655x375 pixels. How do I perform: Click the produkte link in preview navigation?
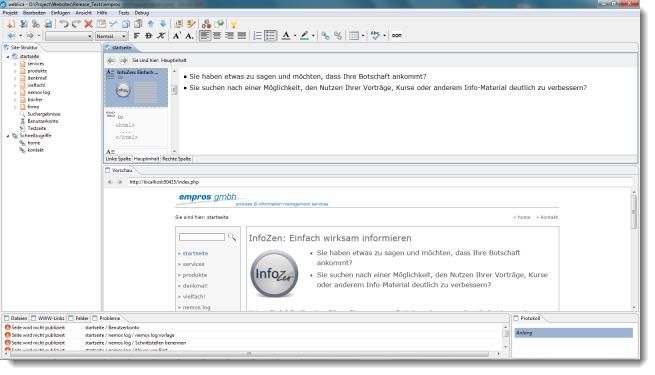pos(195,275)
